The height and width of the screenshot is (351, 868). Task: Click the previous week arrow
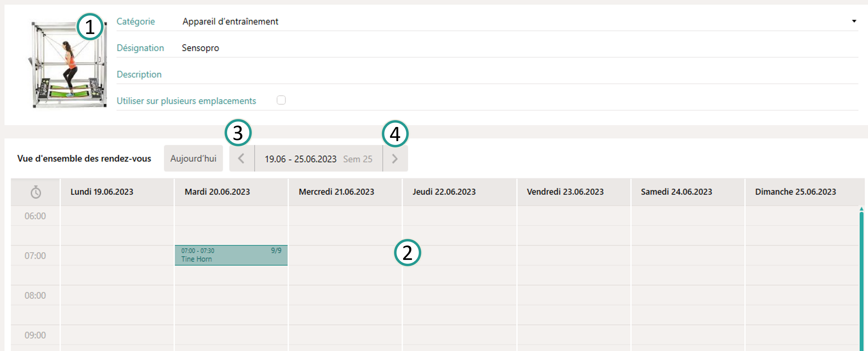coord(241,159)
